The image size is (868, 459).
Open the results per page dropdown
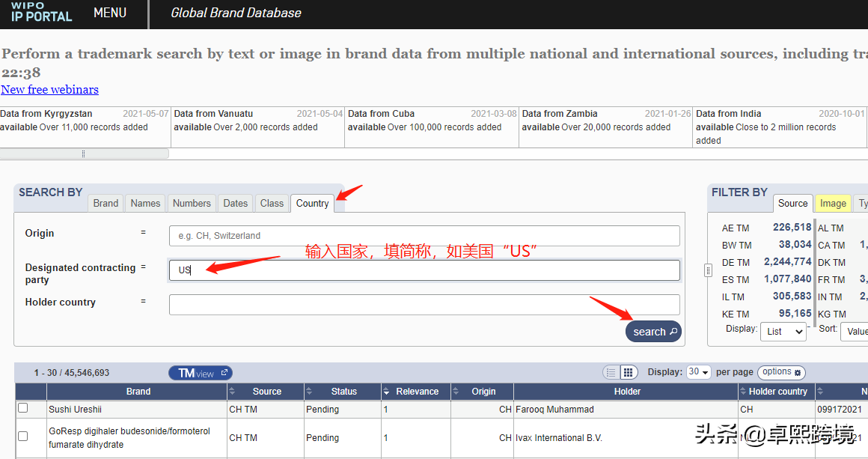[699, 372]
